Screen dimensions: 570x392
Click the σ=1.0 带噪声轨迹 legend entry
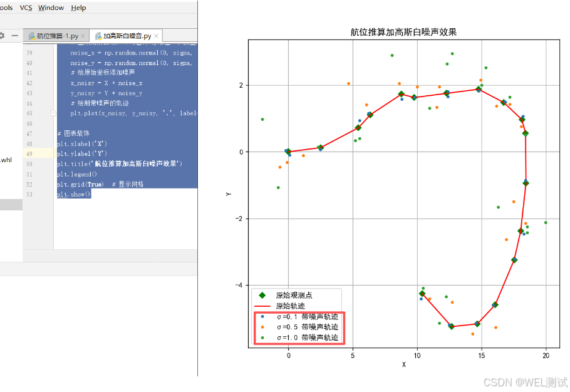coord(308,338)
